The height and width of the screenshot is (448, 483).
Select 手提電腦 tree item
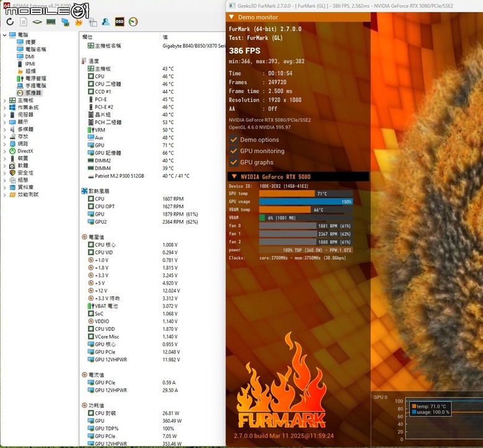click(35, 86)
